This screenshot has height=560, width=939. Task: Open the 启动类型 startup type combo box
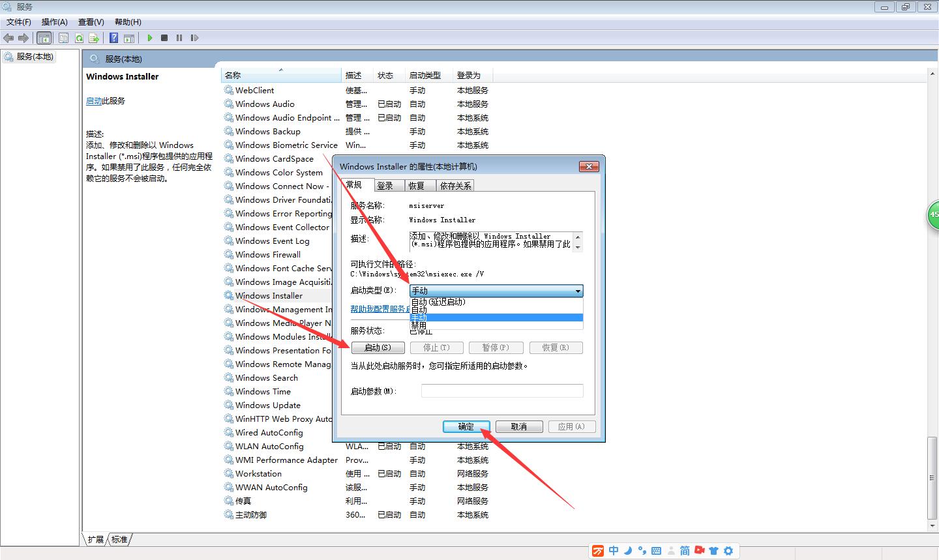[496, 291]
